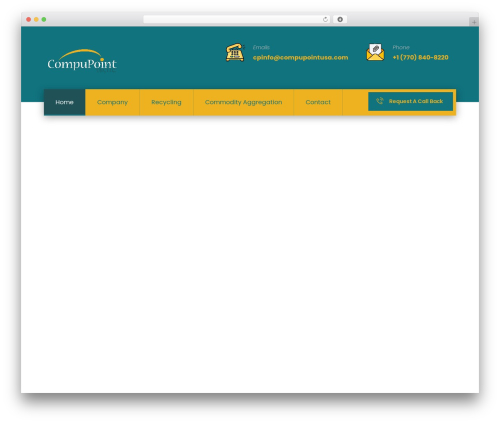
Task: Open the Company menu item
Action: (112, 102)
